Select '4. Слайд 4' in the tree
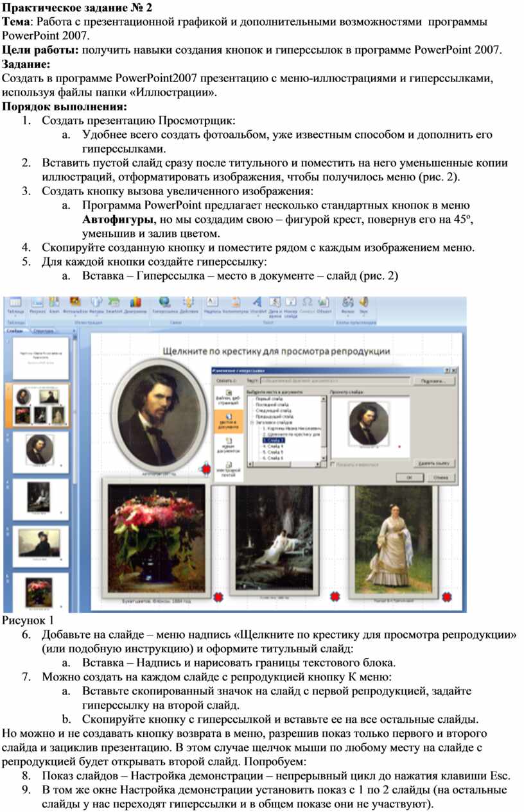The image size is (524, 812). pos(274,446)
